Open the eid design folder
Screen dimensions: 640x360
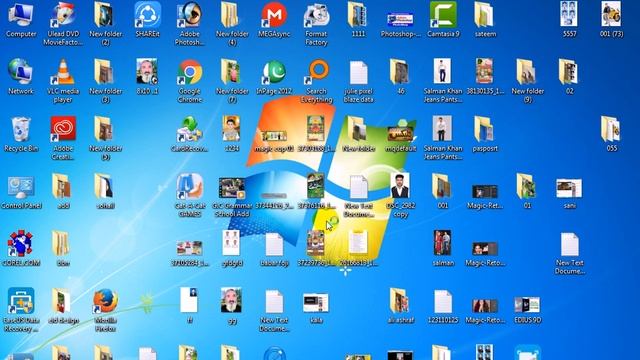[x=63, y=307]
